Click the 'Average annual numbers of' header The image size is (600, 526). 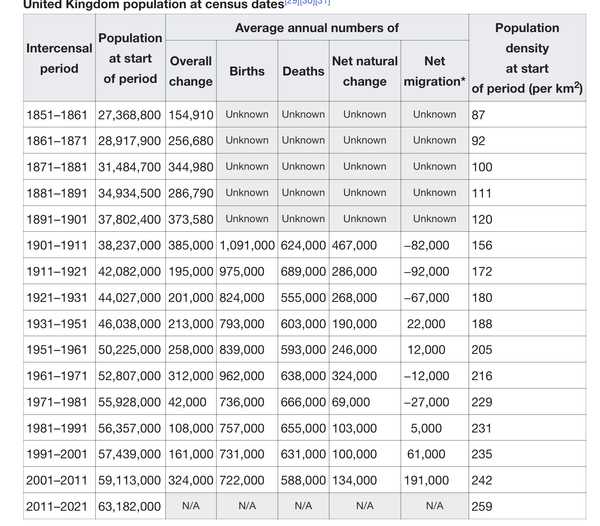317,28
